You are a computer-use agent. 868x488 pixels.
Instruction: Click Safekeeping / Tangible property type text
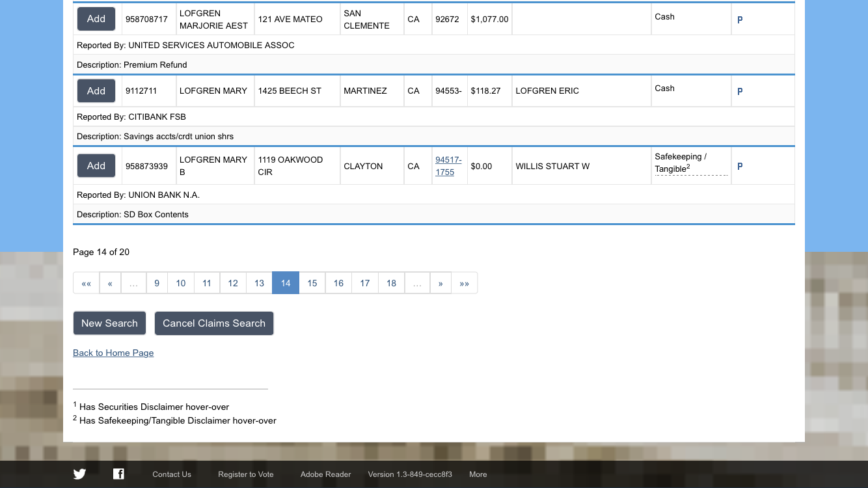tap(681, 163)
